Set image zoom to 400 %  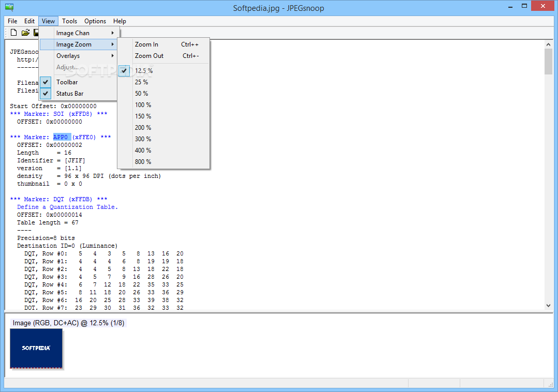pyautogui.click(x=163, y=150)
